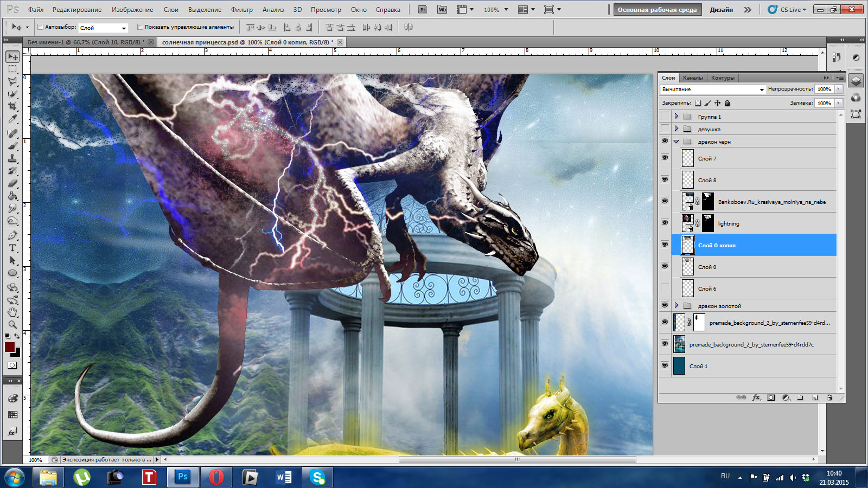Select the Healing Brush tool

click(x=12, y=133)
